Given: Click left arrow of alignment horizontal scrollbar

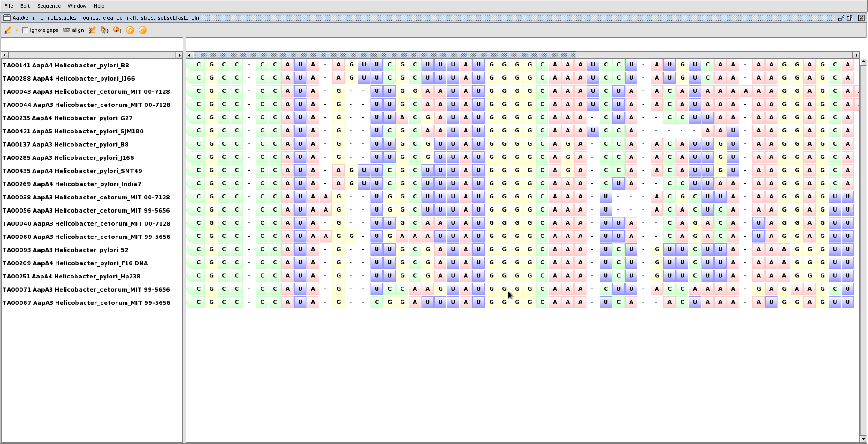Looking at the screenshot, I should pos(189,55).
